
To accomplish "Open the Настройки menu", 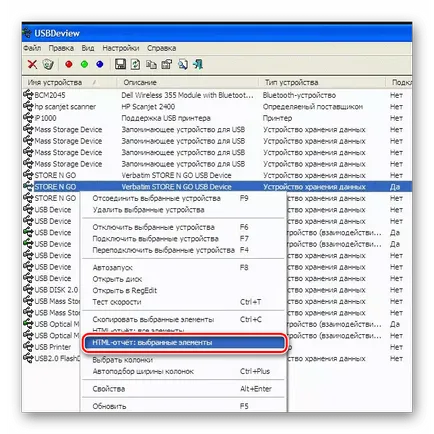I will coord(121,48).
